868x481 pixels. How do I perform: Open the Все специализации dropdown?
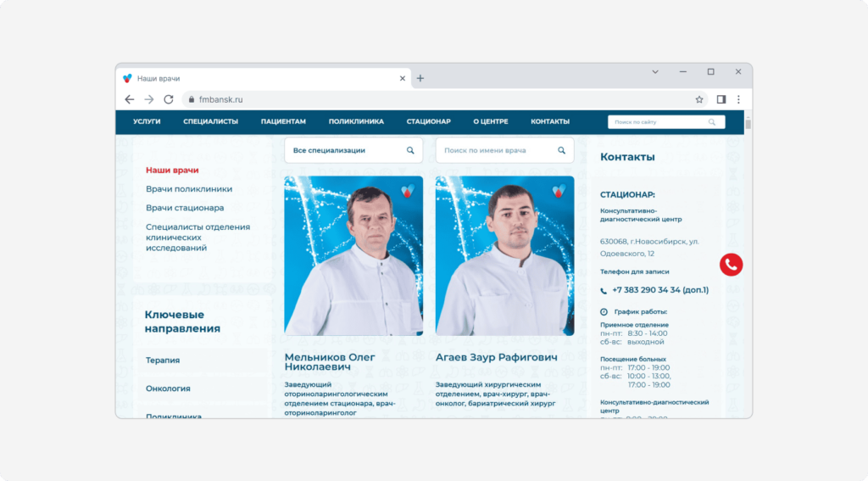[x=353, y=150]
